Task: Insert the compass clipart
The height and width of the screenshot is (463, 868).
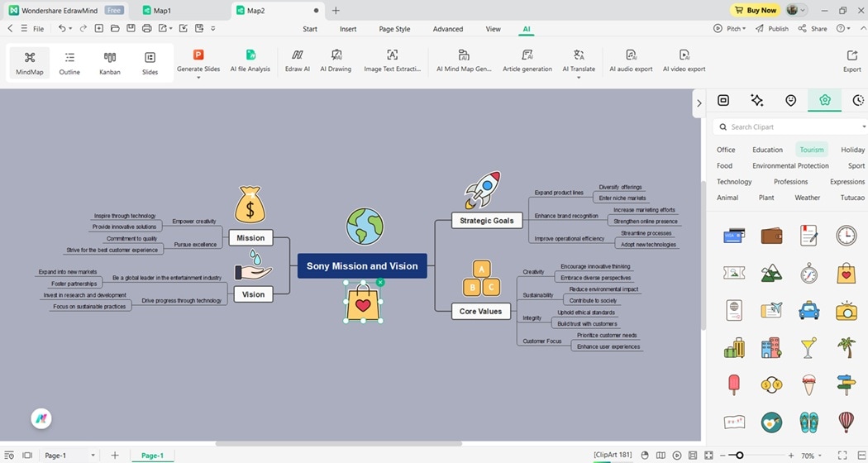Action: pos(808,273)
